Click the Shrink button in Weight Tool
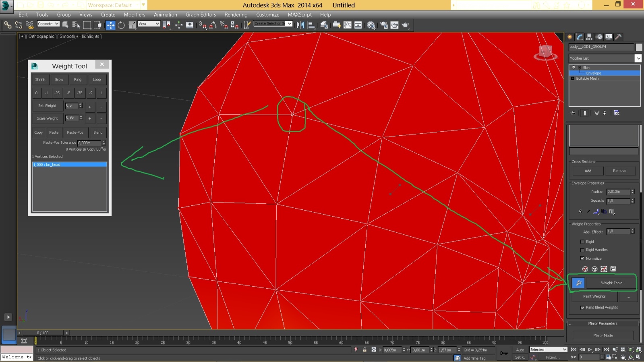Screen dimensions: 644x362 point(40,79)
